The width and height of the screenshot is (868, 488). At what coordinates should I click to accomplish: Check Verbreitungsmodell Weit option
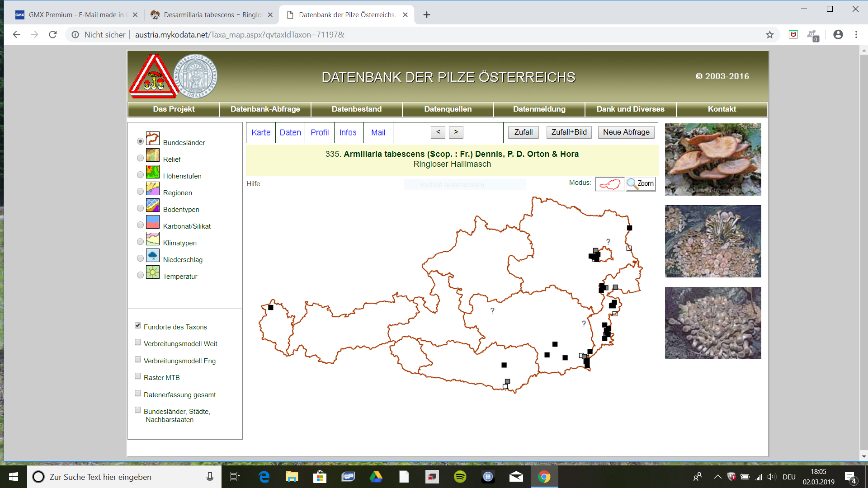pyautogui.click(x=138, y=343)
